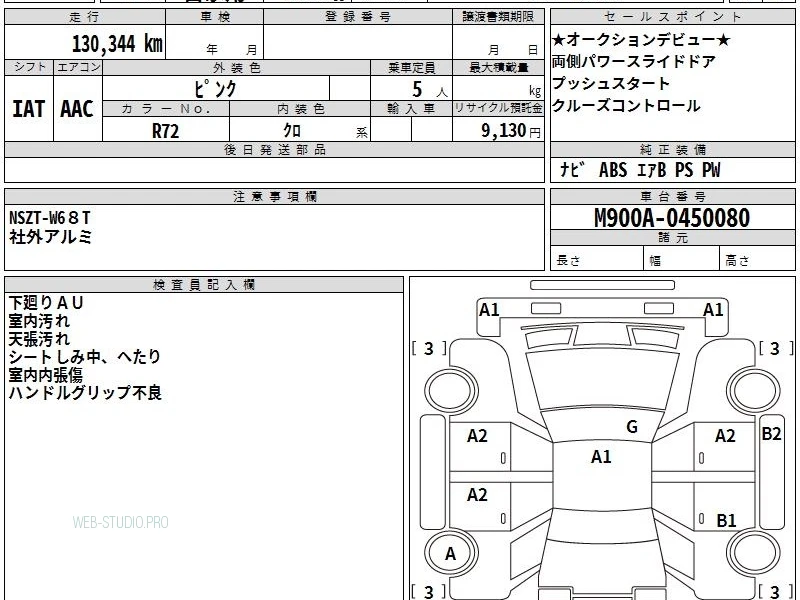Click the equipment line ナビ ABS エアB PS PW
This screenshot has width=800, height=600.
[640, 170]
